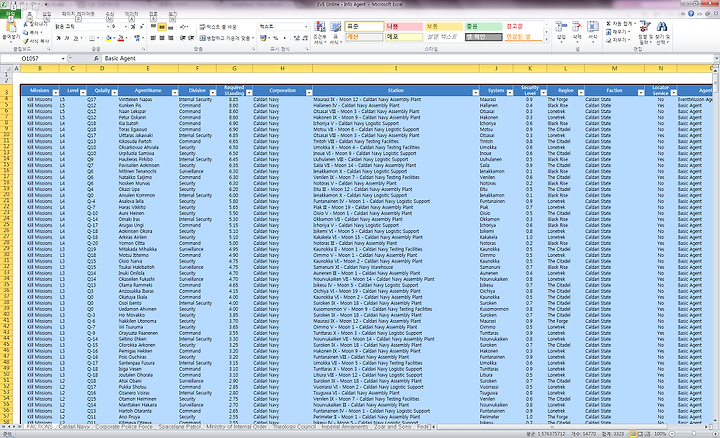This screenshot has width=720, height=438.
Task: Open the AgentName column filter dropdown
Action: (174, 93)
